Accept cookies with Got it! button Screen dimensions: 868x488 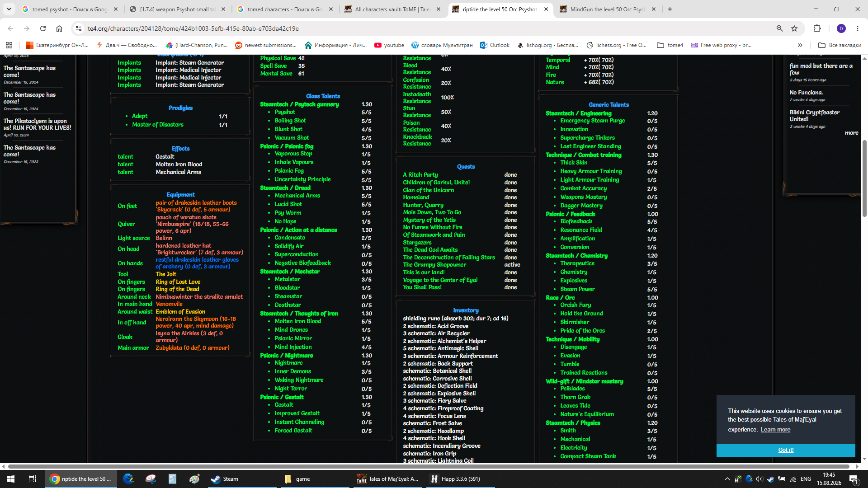(786, 450)
